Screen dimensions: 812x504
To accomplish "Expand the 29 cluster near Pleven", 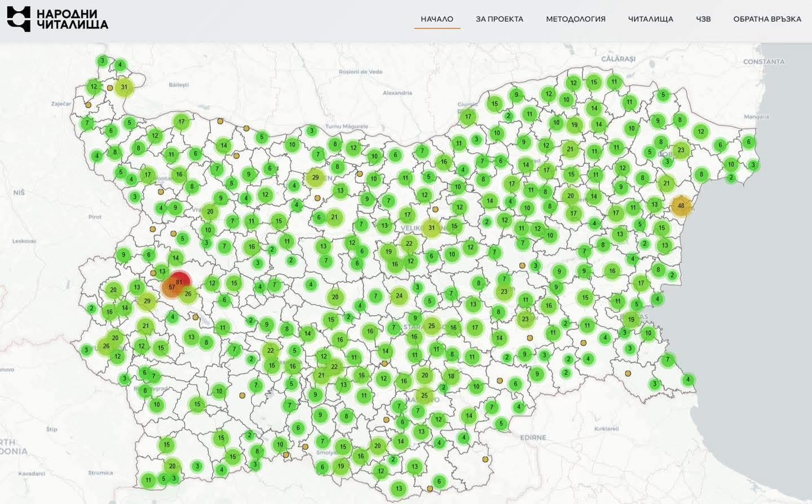I will coord(315,178).
